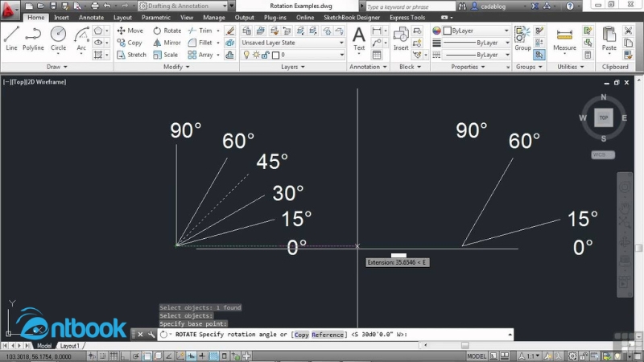Viewport: 644px width, 362px height.
Task: Click the Group tool
Action: [x=522, y=39]
